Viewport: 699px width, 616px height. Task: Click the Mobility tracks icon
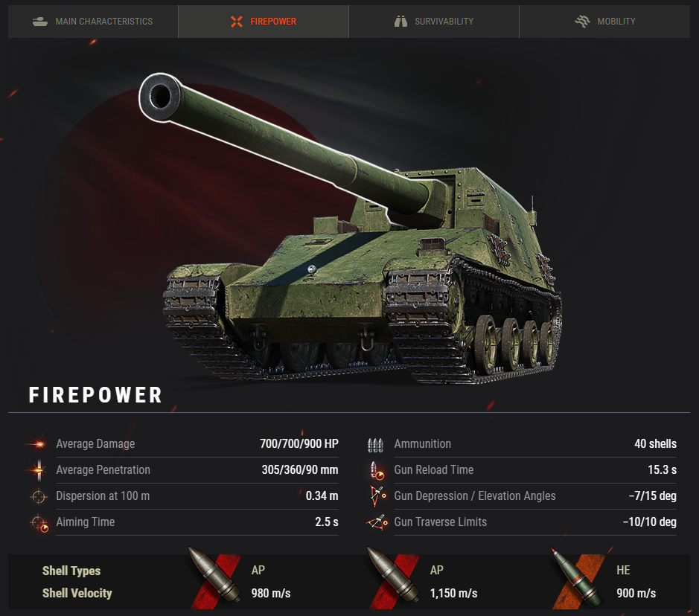[582, 22]
